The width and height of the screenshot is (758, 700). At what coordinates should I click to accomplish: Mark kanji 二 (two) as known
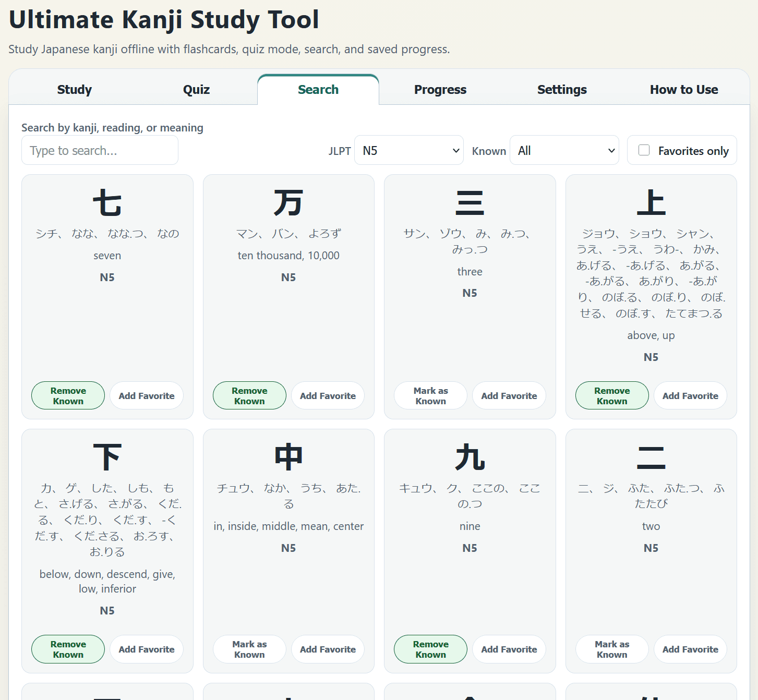[612, 649]
